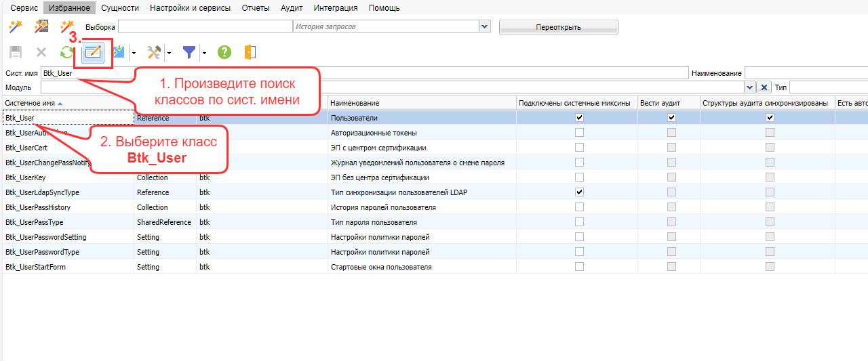The height and width of the screenshot is (361, 868).
Task: Select the Btk_UserLdapSyncType row
Action: pos(434,192)
